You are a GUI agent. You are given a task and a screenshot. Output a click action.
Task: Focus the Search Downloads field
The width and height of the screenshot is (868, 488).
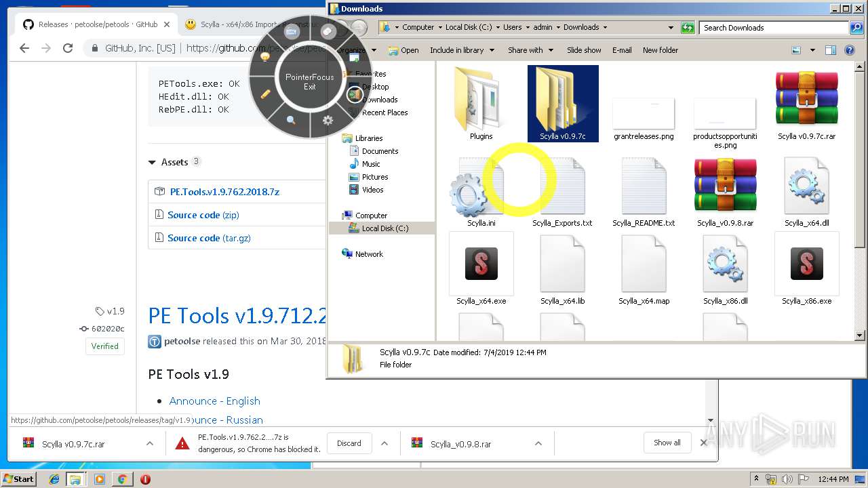tap(774, 28)
